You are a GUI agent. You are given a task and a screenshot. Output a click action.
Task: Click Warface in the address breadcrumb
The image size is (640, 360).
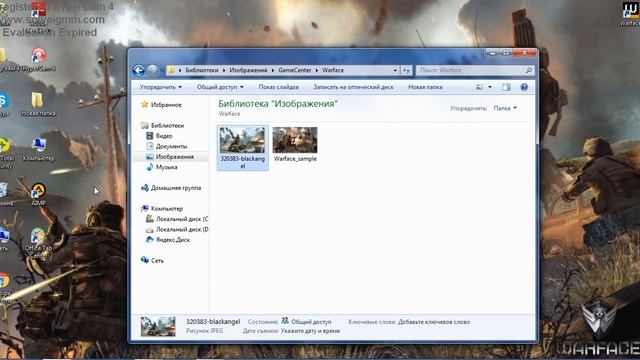[333, 70]
